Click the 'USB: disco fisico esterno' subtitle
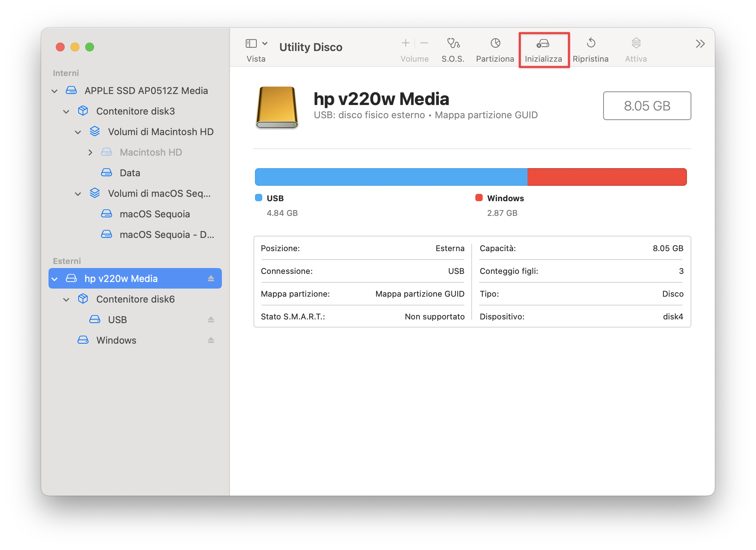The height and width of the screenshot is (550, 756). point(369,115)
